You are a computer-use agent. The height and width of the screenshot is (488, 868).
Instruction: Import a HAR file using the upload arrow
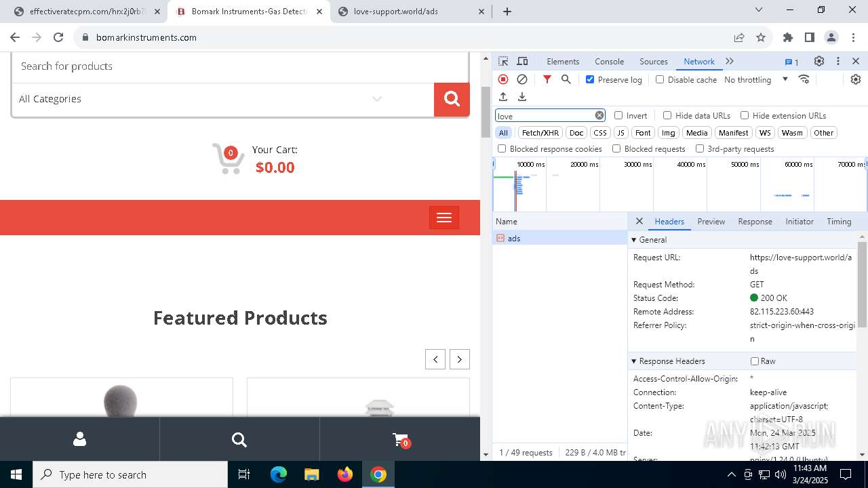503,97
